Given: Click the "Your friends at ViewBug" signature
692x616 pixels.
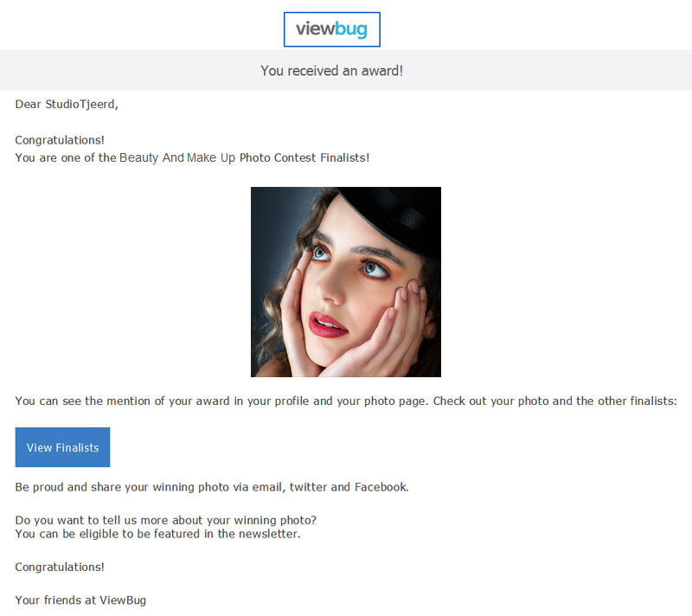Looking at the screenshot, I should coord(80,600).
